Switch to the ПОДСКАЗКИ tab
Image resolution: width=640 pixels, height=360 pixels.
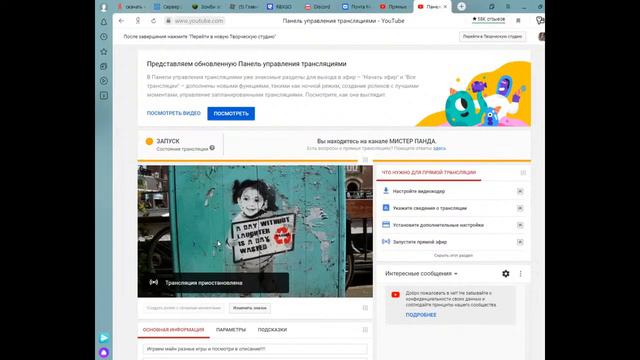[x=272, y=330]
